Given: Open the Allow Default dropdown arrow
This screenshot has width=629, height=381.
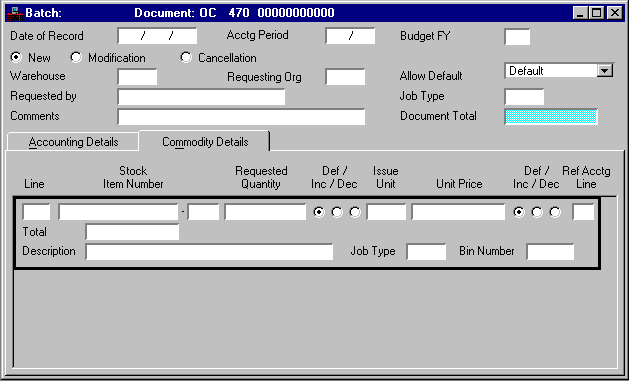Looking at the screenshot, I should pos(605,71).
